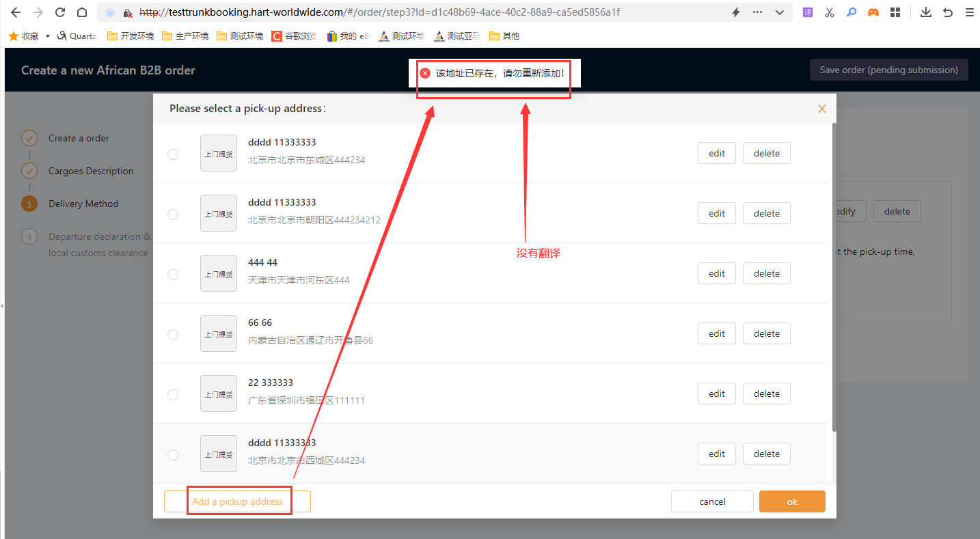Open the 生产环境 bookmark folder
Viewport: 980px width, 539px height.
[x=185, y=36]
